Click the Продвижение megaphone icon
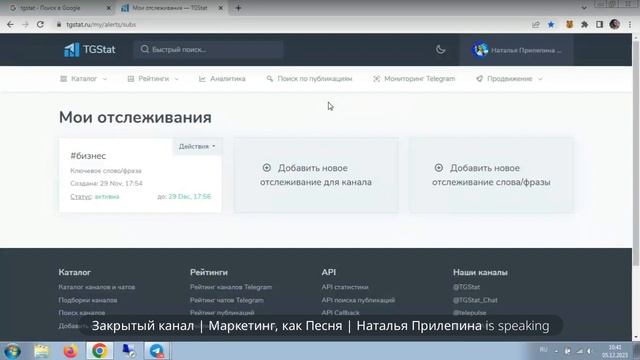This screenshot has height=360, width=640. click(479, 79)
